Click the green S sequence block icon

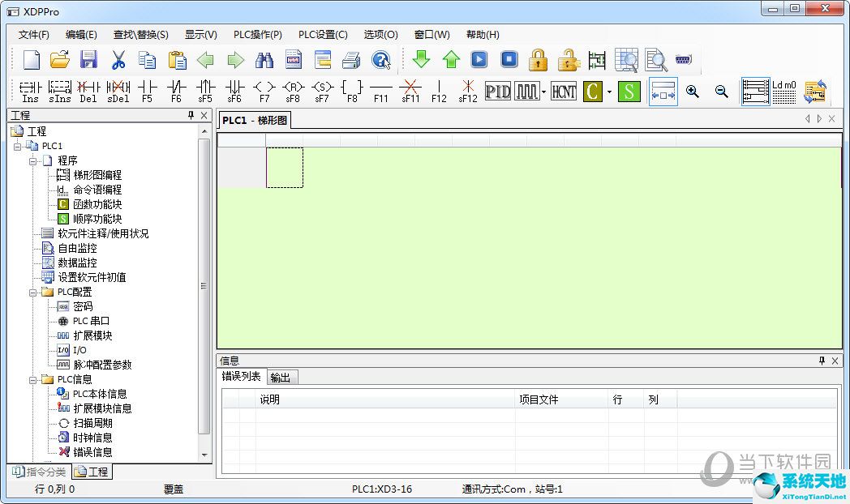click(629, 91)
